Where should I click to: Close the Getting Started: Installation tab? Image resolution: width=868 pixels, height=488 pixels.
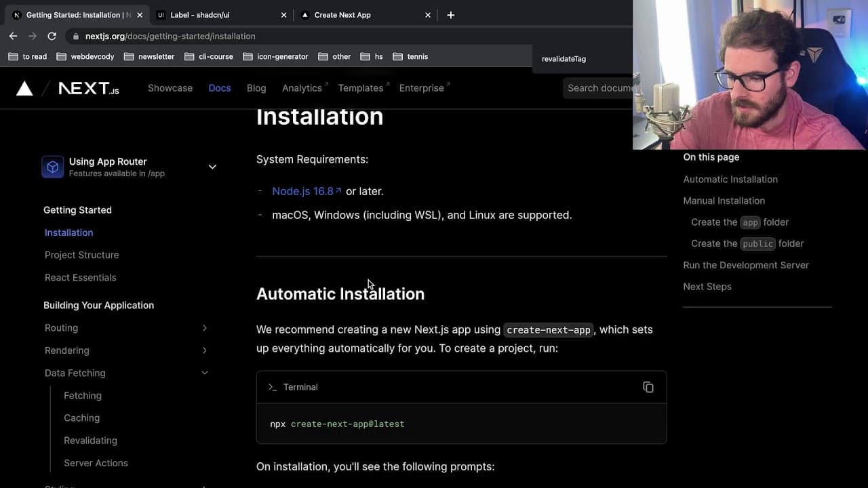(139, 15)
